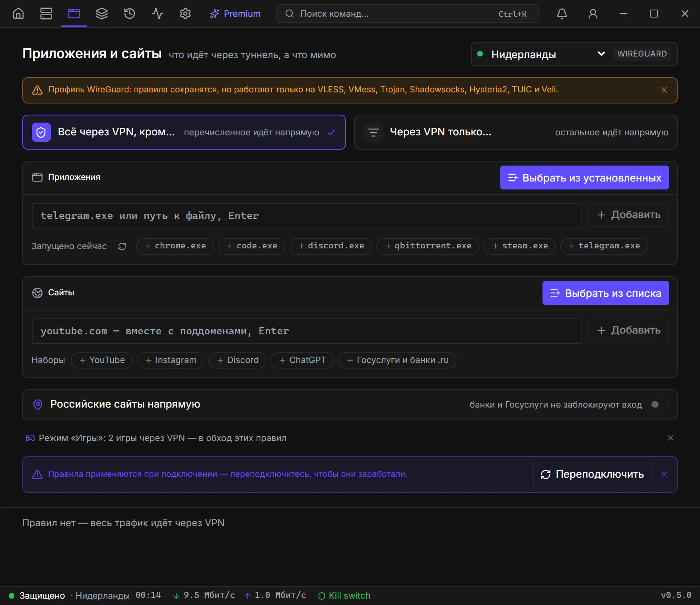
Task: Select 'Через VPN только' mode
Action: tap(516, 132)
